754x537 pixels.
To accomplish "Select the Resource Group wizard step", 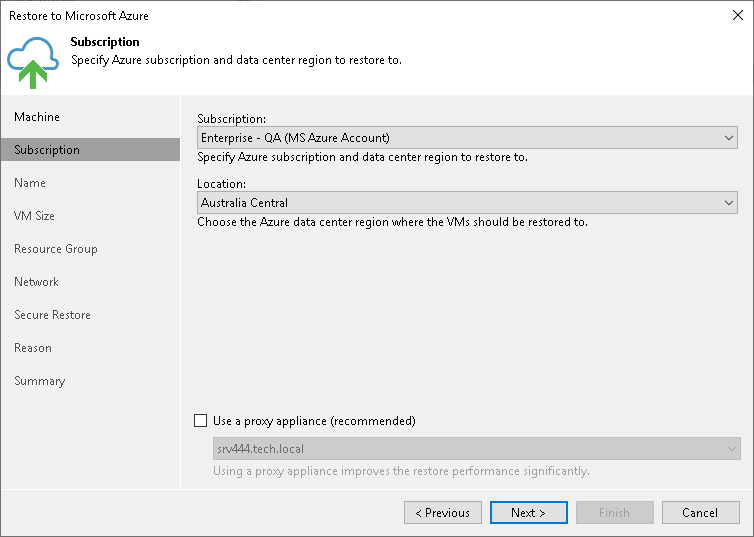I will click(56, 249).
